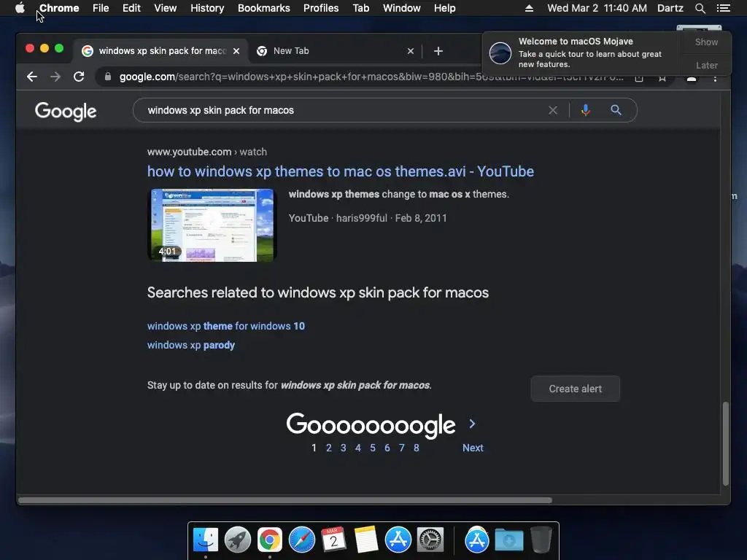Open Notes from the Dock
The width and height of the screenshot is (747, 560).
click(366, 540)
